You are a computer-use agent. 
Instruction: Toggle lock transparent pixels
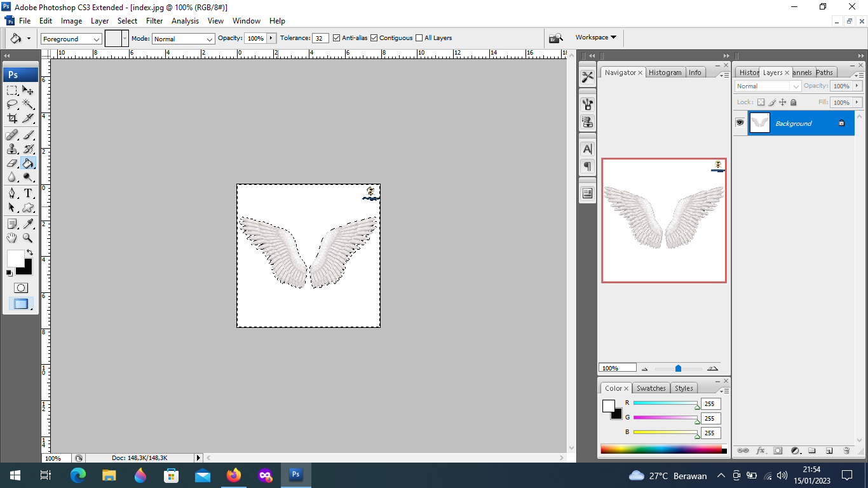(x=761, y=102)
